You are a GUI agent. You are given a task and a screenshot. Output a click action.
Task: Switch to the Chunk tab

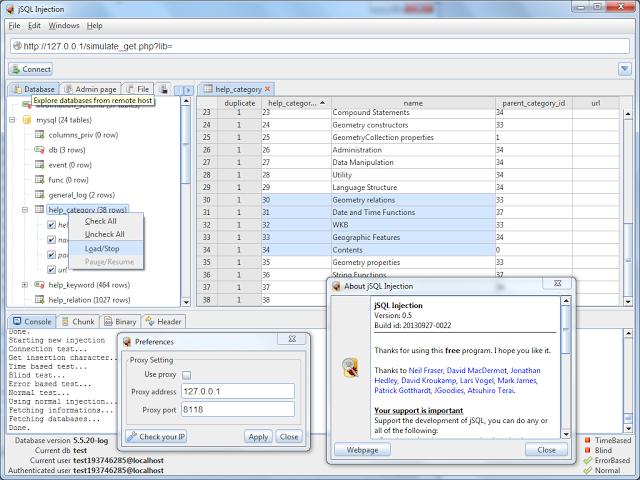[81, 321]
